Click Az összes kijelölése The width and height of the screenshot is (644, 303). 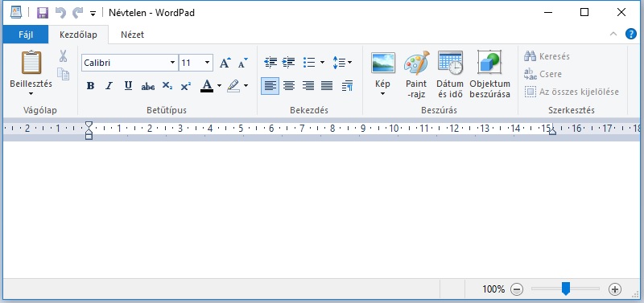point(572,92)
